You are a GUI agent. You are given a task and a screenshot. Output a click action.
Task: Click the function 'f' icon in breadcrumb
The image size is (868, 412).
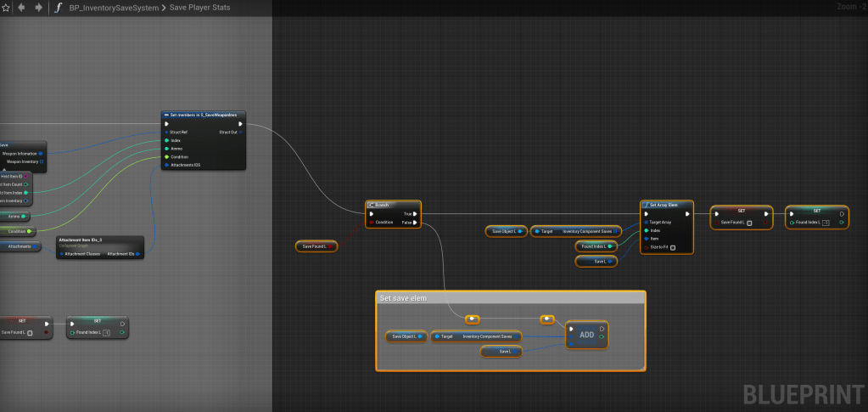pyautogui.click(x=58, y=8)
